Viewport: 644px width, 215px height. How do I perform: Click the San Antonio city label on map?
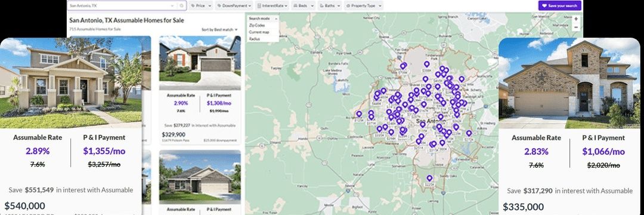point(431,122)
